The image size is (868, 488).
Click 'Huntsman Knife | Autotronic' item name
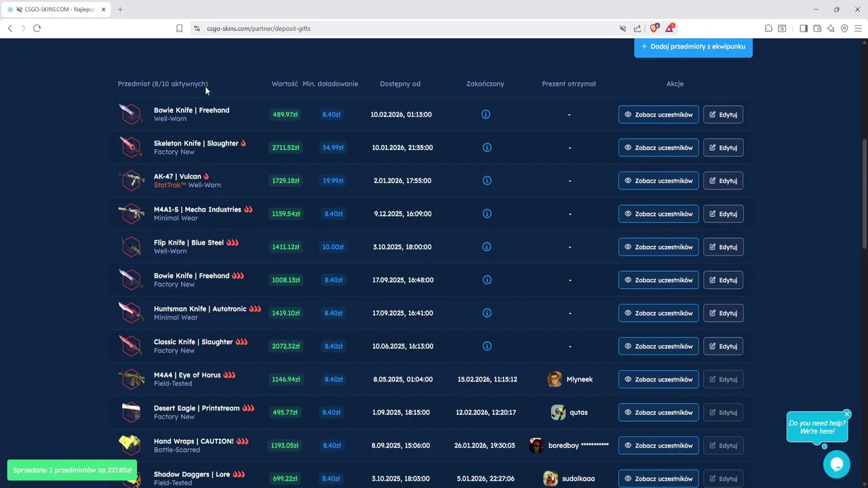pos(200,309)
